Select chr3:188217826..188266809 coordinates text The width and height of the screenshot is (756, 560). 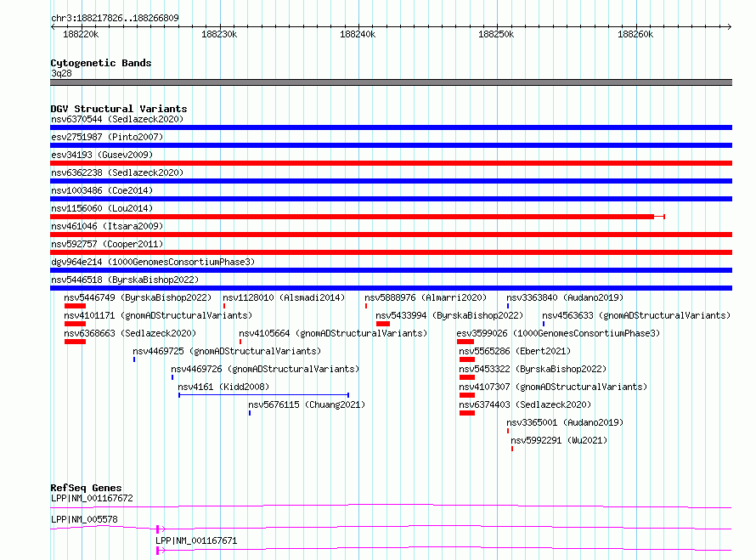(115, 18)
